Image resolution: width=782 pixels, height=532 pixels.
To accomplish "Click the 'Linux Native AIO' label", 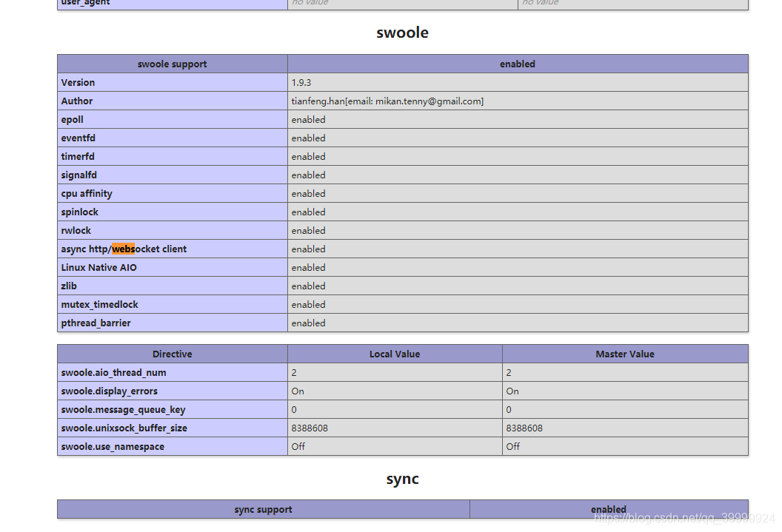I will click(x=98, y=268).
